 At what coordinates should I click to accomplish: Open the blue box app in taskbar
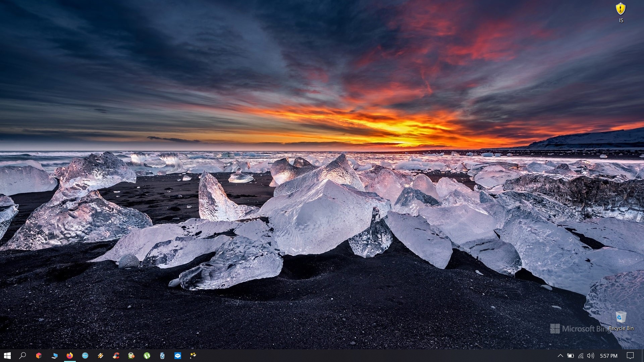coord(178,355)
